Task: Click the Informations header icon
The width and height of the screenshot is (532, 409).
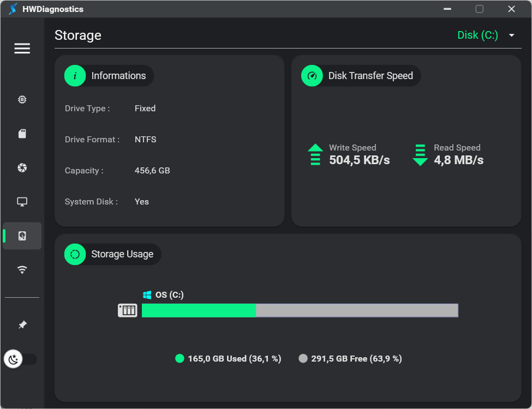Action: [x=75, y=76]
